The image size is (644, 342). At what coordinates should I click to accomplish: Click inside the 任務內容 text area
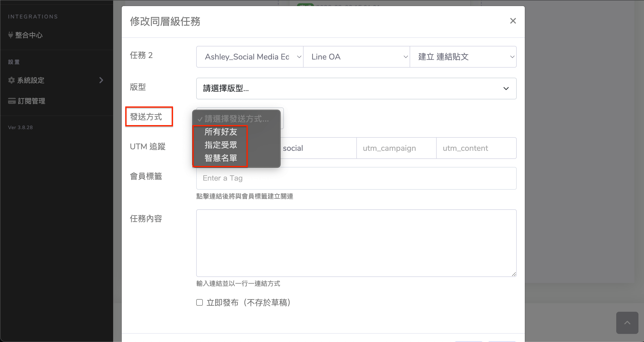tap(356, 243)
